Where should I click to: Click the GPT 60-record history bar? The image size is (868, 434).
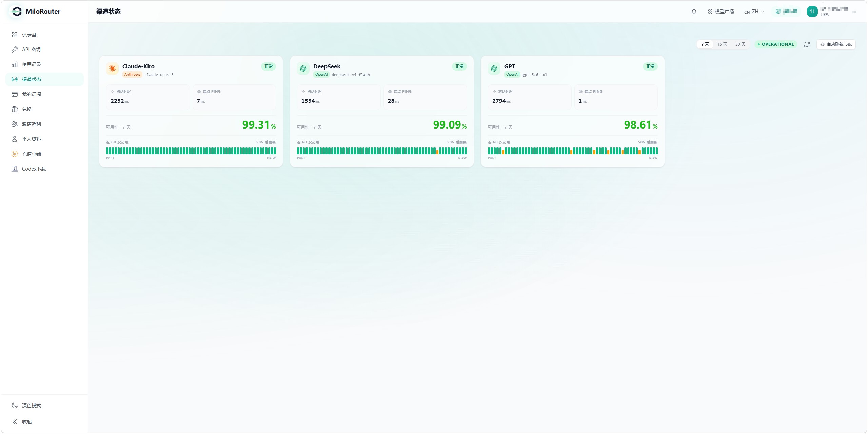tap(573, 151)
